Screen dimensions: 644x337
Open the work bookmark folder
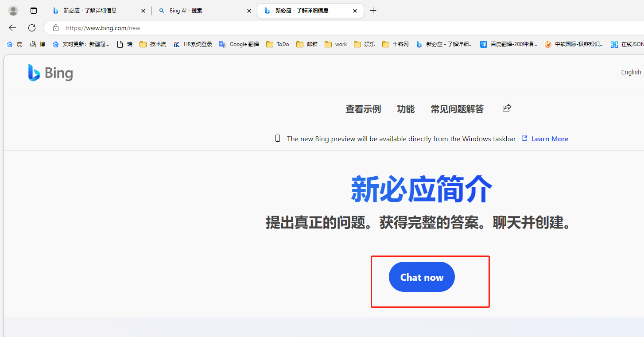[336, 44]
